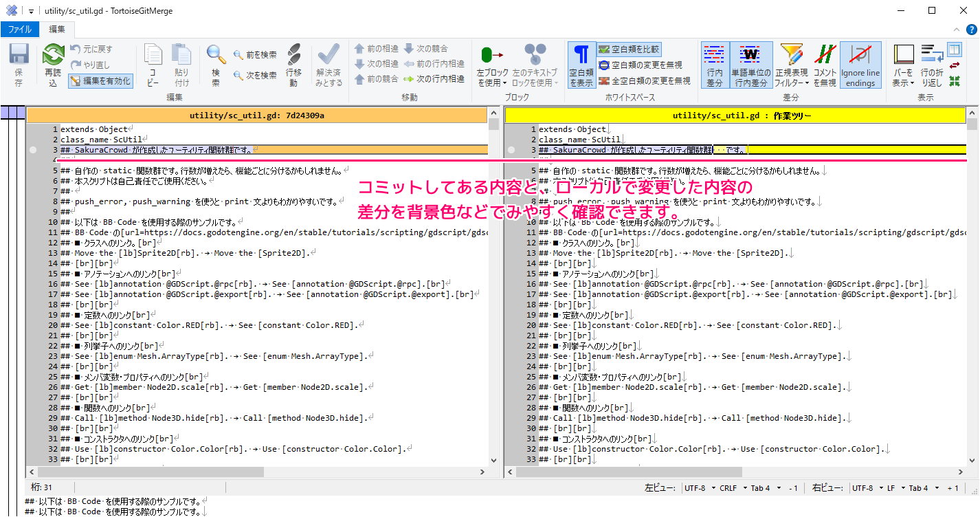The image size is (980, 517).
Task: Open 行移動 go-to-line footsteps icon
Action: click(293, 65)
